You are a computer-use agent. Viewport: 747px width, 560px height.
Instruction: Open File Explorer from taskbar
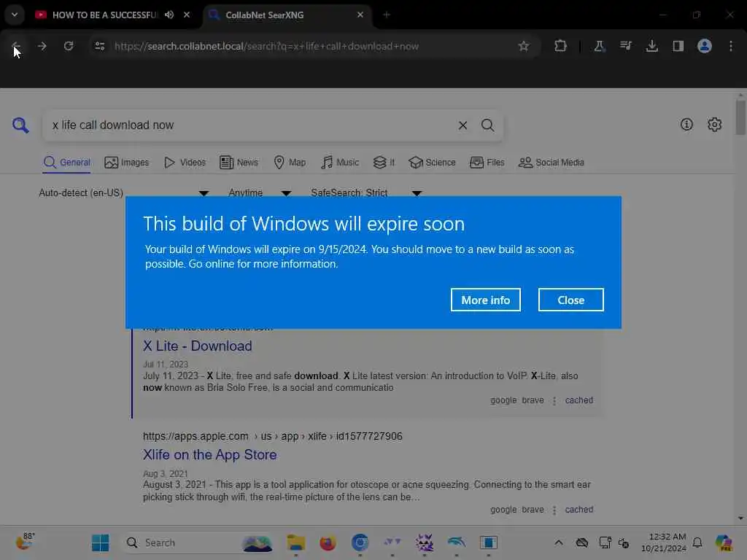296,542
